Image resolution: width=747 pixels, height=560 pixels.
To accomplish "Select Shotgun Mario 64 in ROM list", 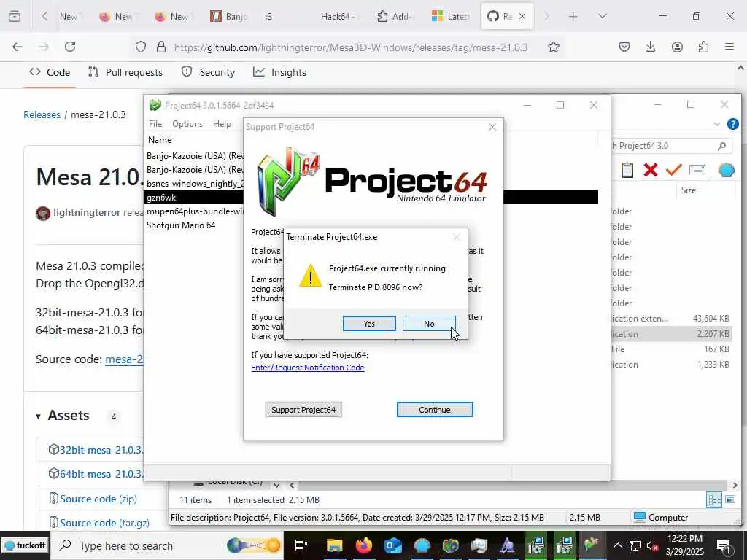I will (181, 225).
